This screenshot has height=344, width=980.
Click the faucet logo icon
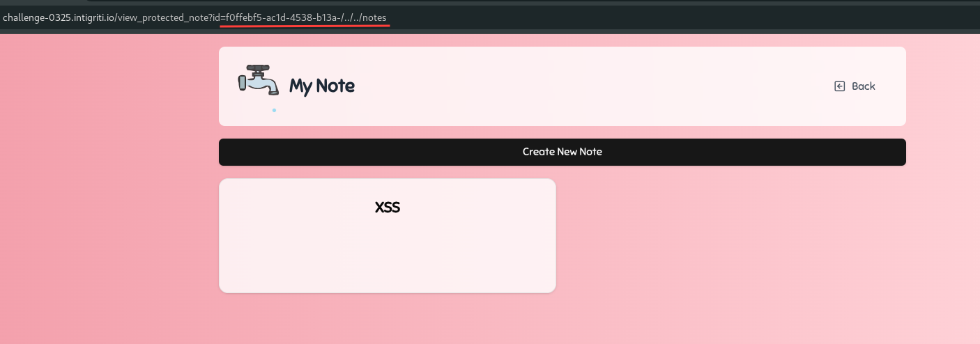(x=258, y=79)
